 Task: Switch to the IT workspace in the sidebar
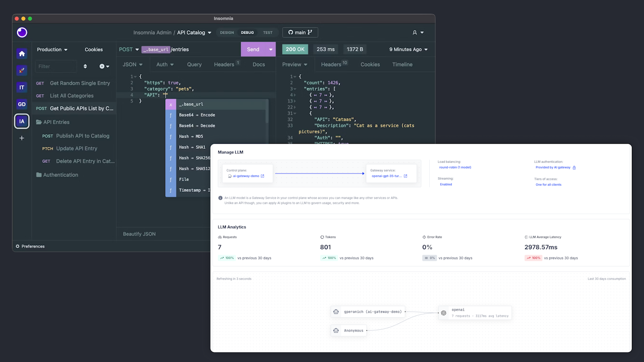click(21, 87)
